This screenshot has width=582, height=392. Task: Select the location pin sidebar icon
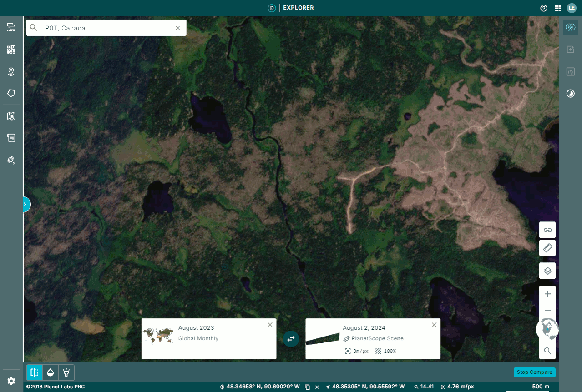click(x=11, y=72)
